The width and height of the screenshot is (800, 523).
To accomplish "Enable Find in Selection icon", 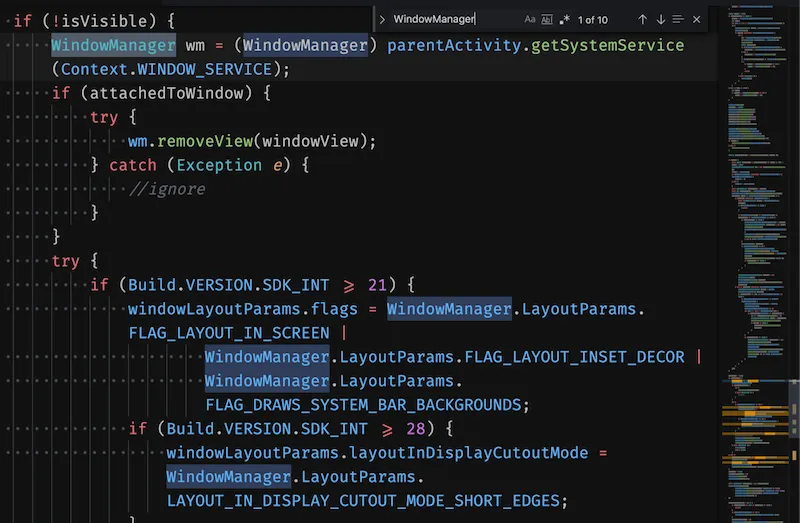I will 678,19.
